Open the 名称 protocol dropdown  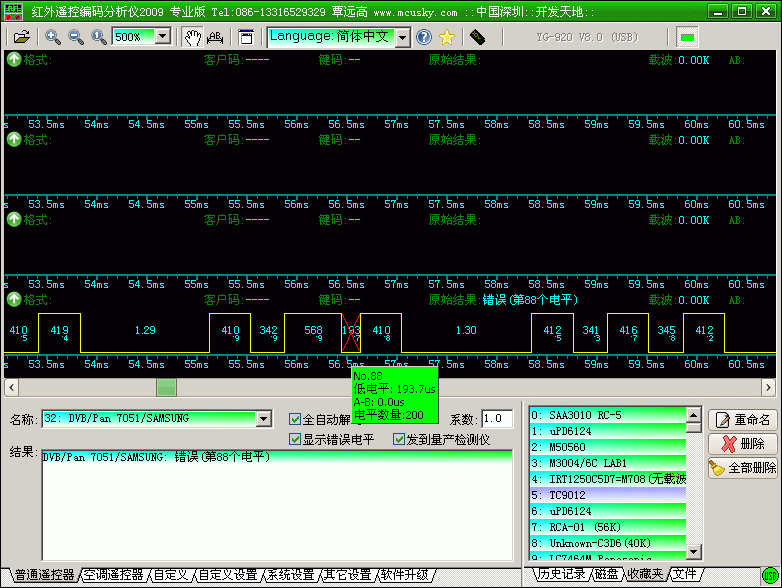coord(264,418)
